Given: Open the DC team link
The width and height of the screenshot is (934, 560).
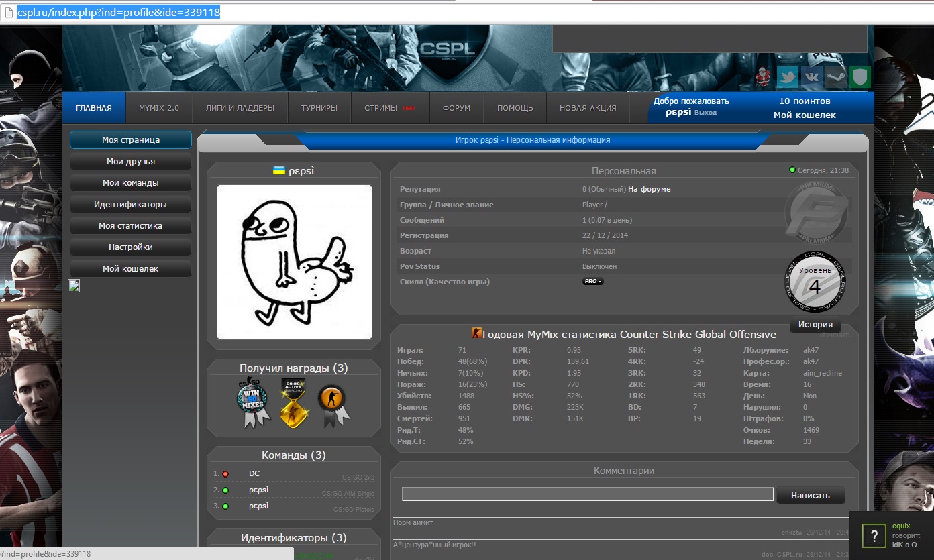Looking at the screenshot, I should (x=254, y=473).
